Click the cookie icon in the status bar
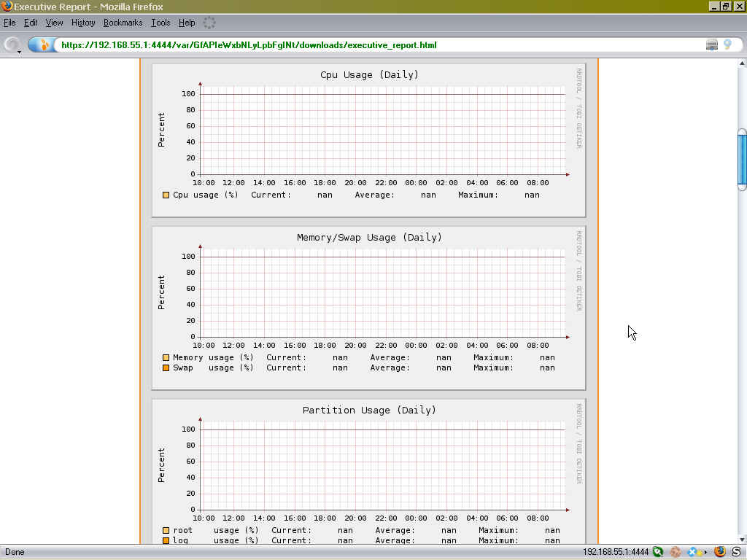This screenshot has height=560, width=747. coord(675,552)
